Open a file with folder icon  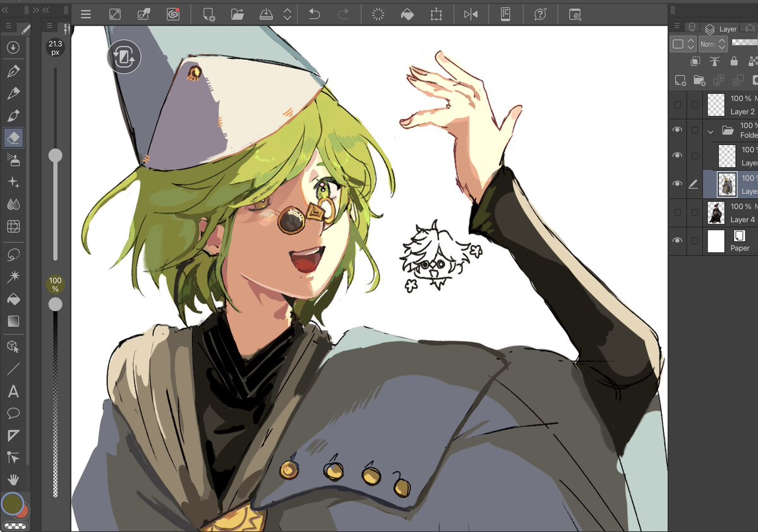(x=238, y=15)
